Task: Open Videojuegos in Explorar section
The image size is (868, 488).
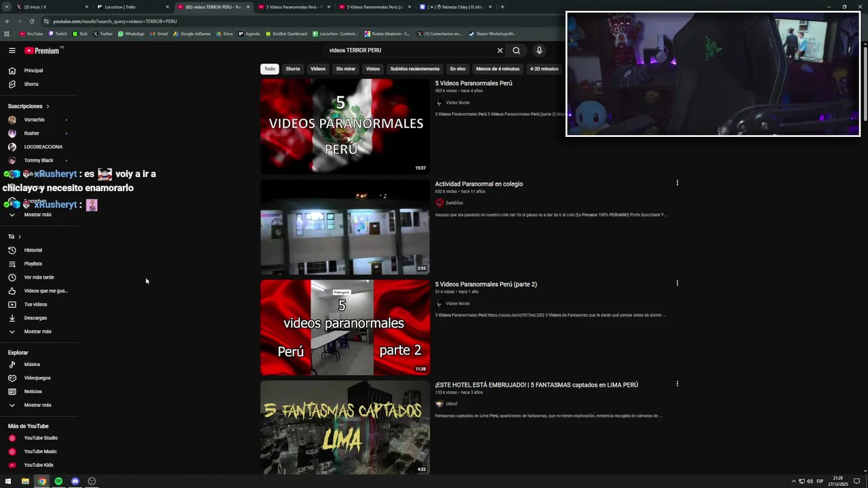Action: pyautogui.click(x=37, y=378)
